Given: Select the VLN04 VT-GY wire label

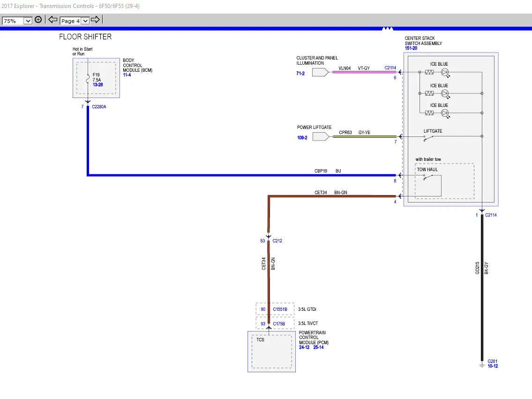Looking at the screenshot, I should pyautogui.click(x=354, y=68).
